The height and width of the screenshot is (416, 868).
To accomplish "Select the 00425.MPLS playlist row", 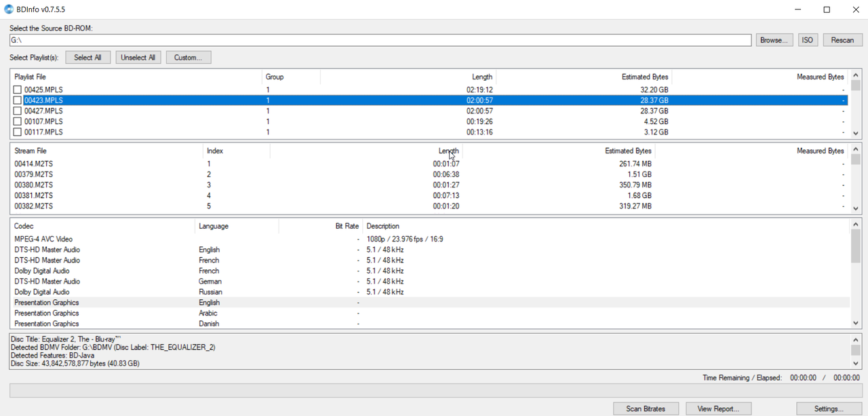I will click(430, 90).
